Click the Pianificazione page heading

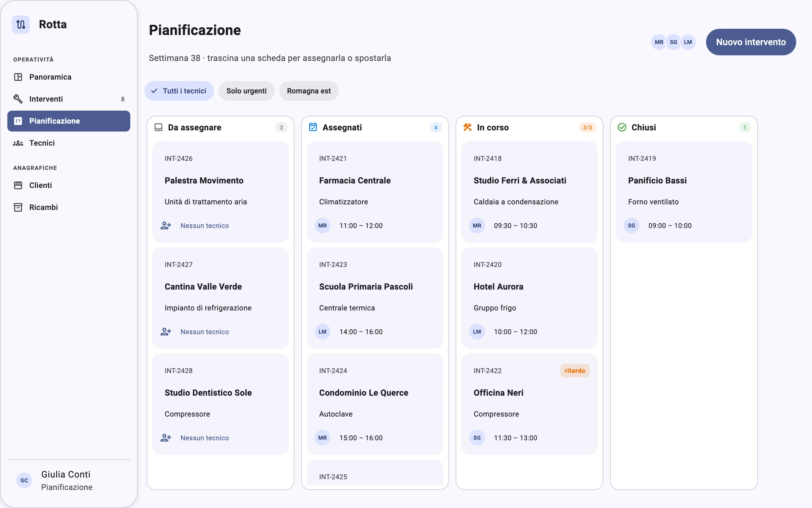pos(195,30)
